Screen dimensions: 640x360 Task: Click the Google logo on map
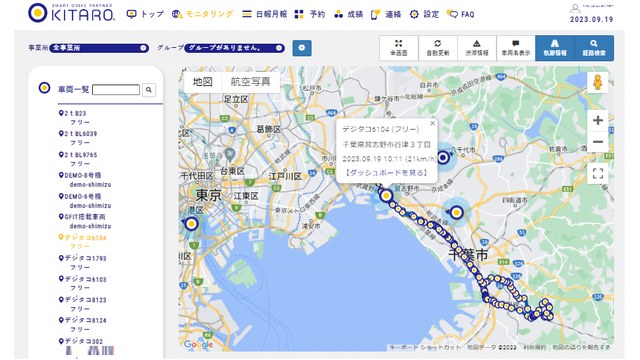coord(198,344)
